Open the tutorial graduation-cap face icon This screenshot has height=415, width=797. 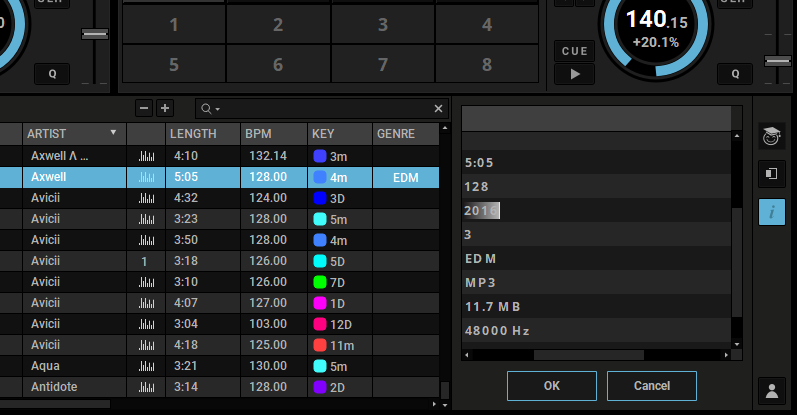(772, 136)
